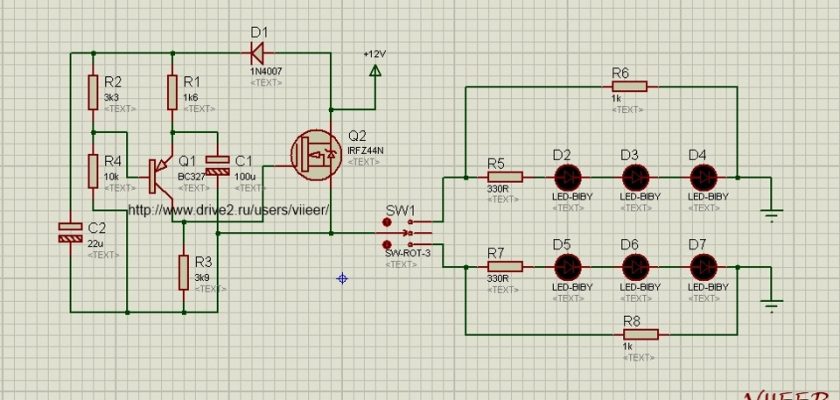
Task: Click the Q2 IRFZ44N MOSFET symbol
Action: tap(314, 155)
